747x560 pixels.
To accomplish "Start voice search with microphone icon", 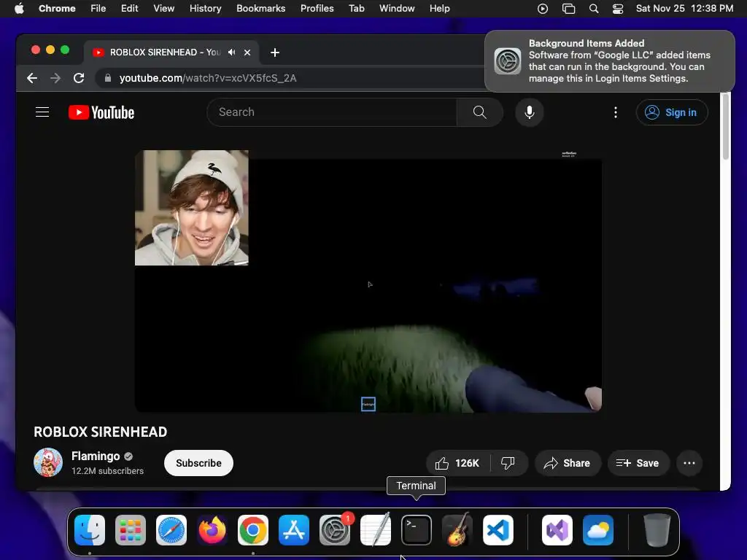I will (x=530, y=112).
